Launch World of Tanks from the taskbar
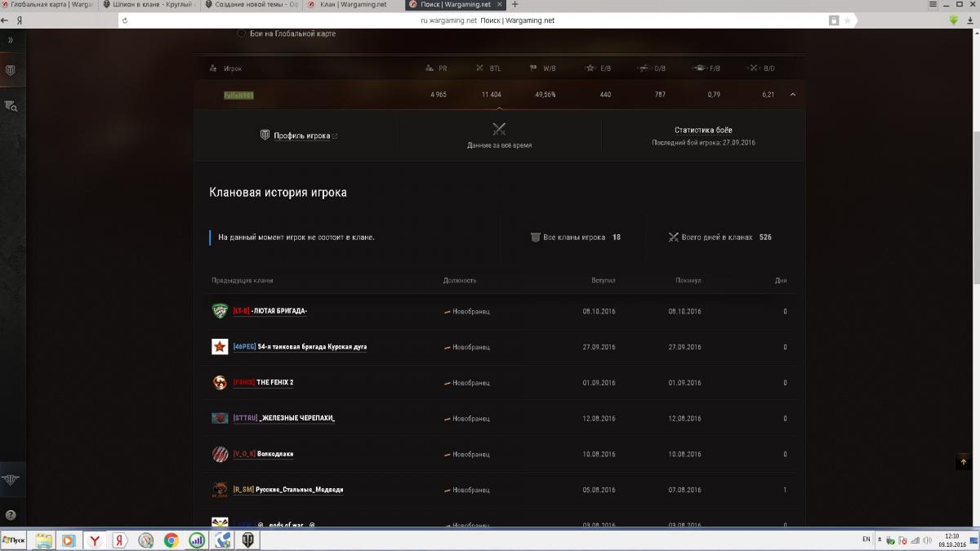This screenshot has width=980, height=551. coord(247,540)
